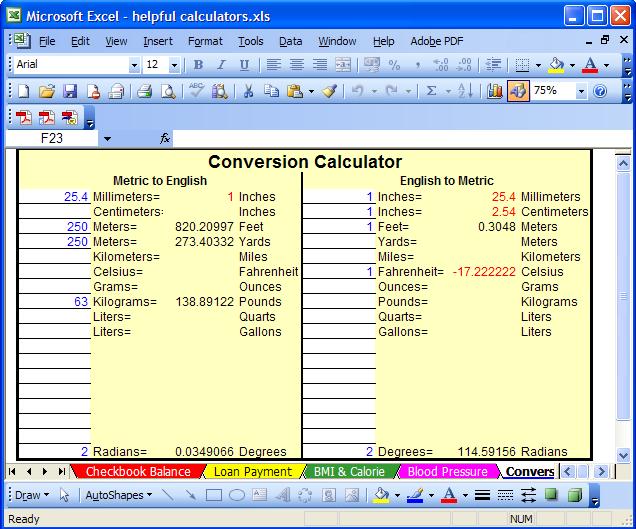Decrease indent of cell
This screenshot has height=529, width=636.
pos(493,65)
